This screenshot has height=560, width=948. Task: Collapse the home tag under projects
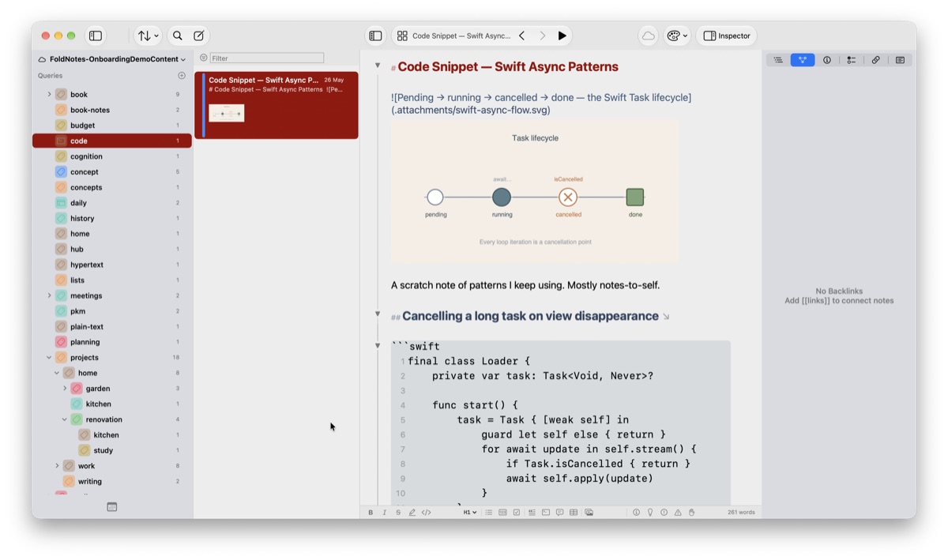(x=57, y=373)
